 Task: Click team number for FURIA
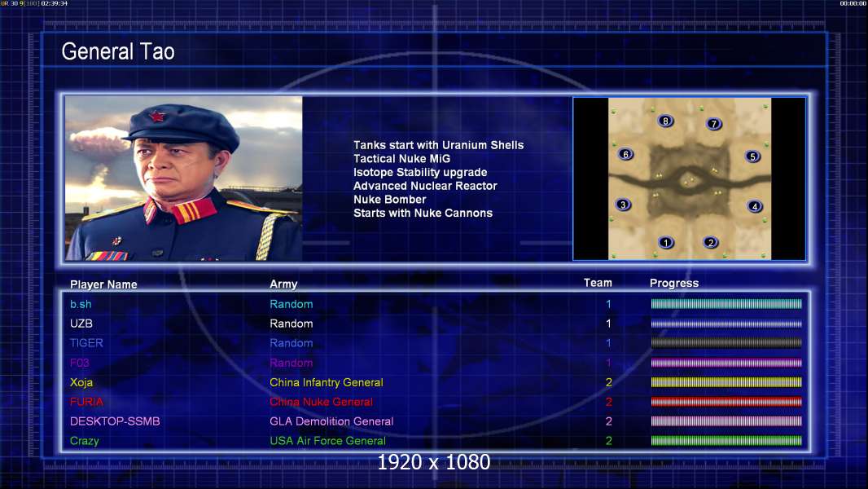coord(609,402)
